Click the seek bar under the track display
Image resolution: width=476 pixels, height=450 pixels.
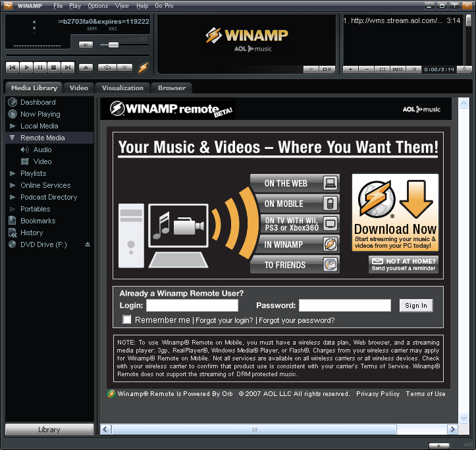tap(78, 55)
